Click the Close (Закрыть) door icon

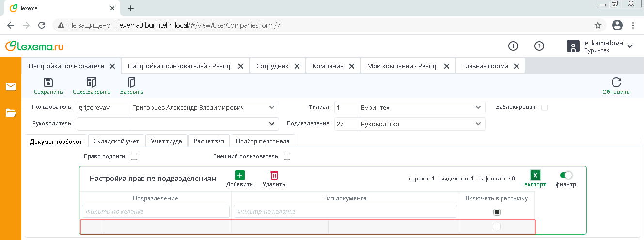131,82
